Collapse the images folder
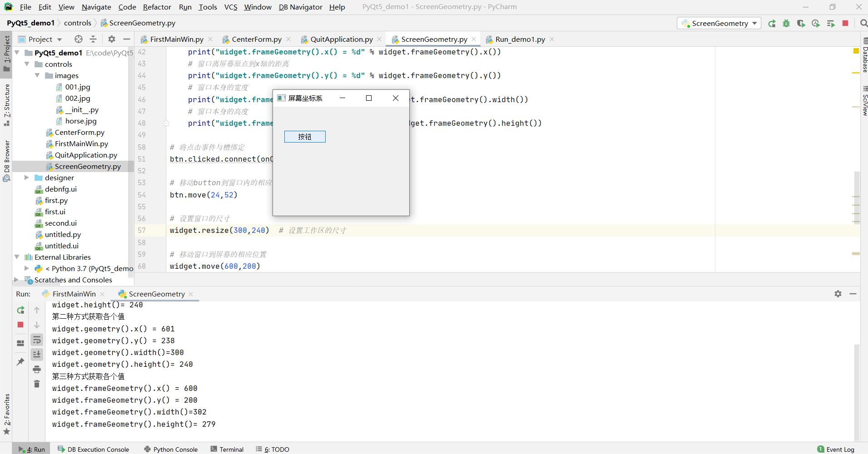This screenshot has height=454, width=868. [x=37, y=75]
